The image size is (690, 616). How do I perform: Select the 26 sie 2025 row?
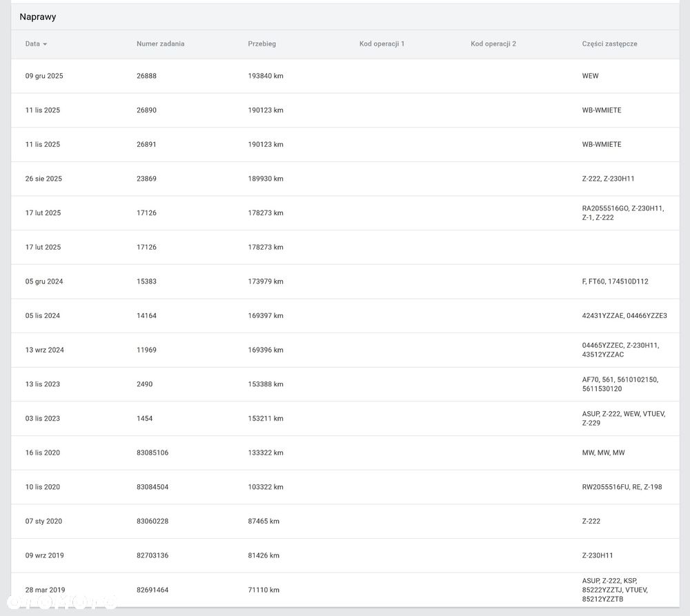click(x=345, y=179)
